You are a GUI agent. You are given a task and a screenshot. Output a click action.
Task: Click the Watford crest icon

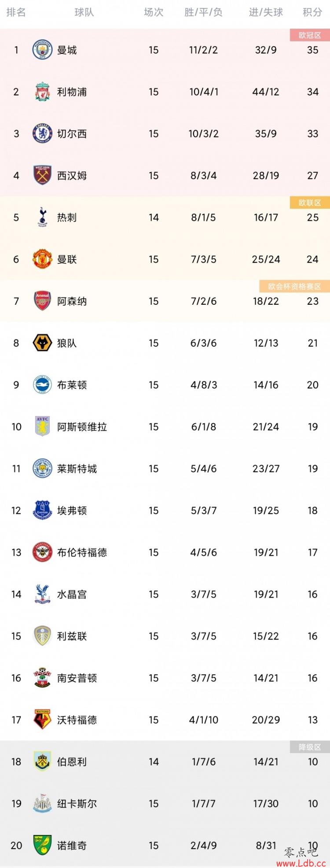(43, 720)
